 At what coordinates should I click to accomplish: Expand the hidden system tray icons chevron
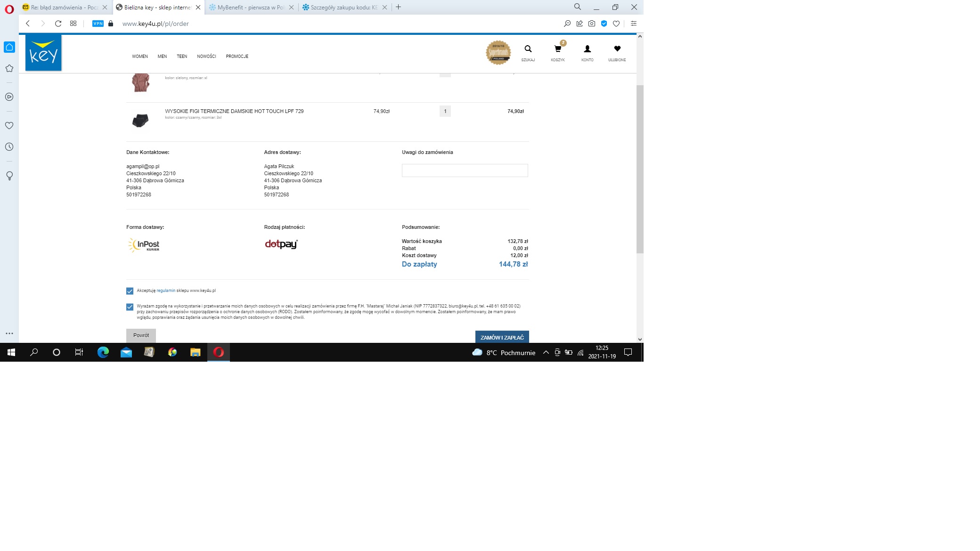coord(546,352)
